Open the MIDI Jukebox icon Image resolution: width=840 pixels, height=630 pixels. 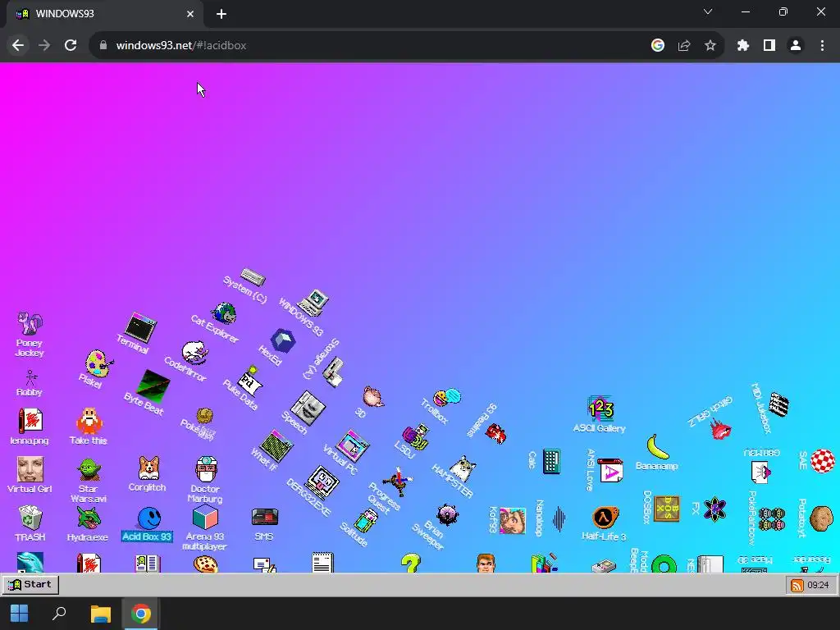point(779,404)
